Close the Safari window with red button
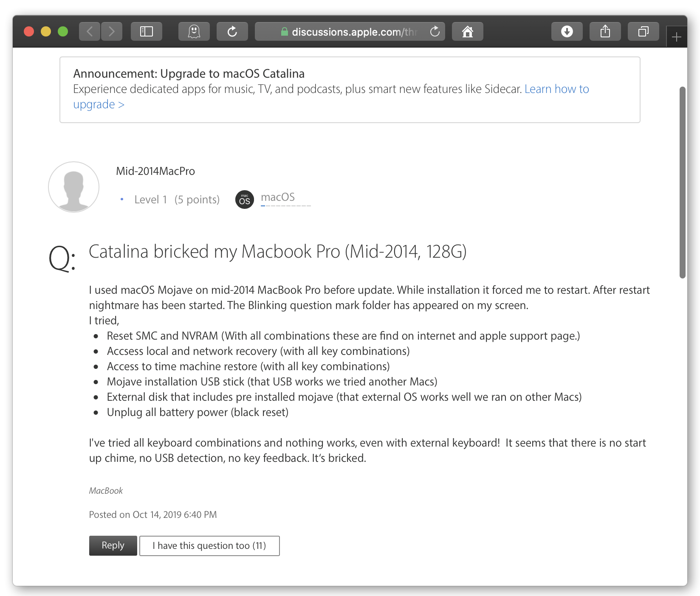Viewport: 700px width, 596px height. click(x=29, y=31)
